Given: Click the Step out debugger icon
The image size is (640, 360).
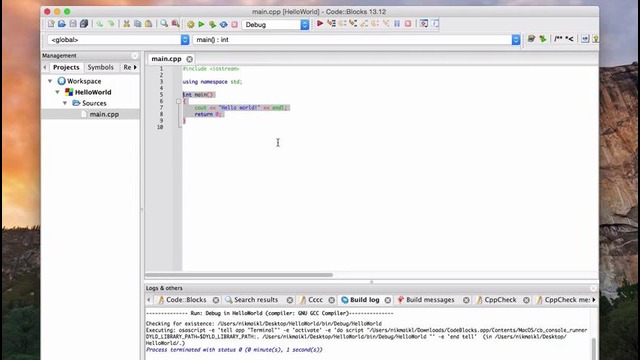Looking at the screenshot, I should tap(364, 24).
